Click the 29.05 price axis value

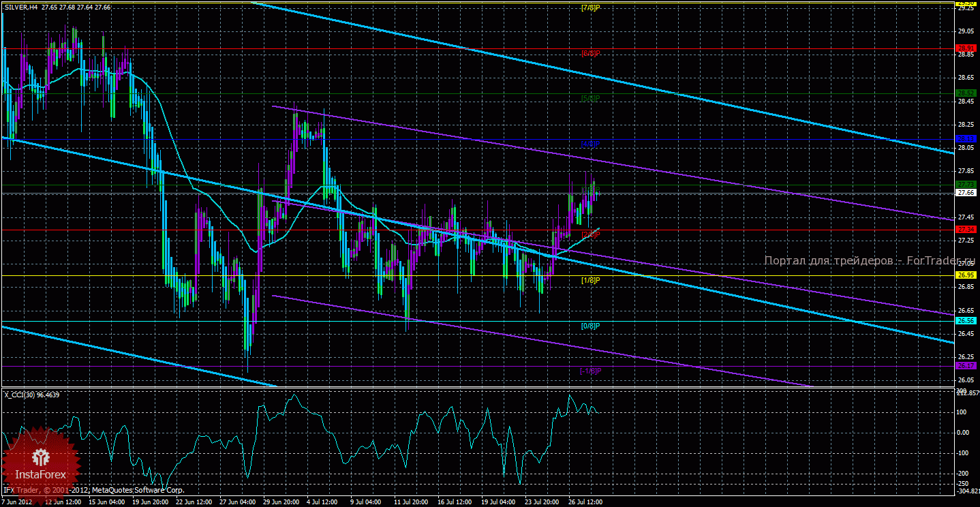pos(966,31)
